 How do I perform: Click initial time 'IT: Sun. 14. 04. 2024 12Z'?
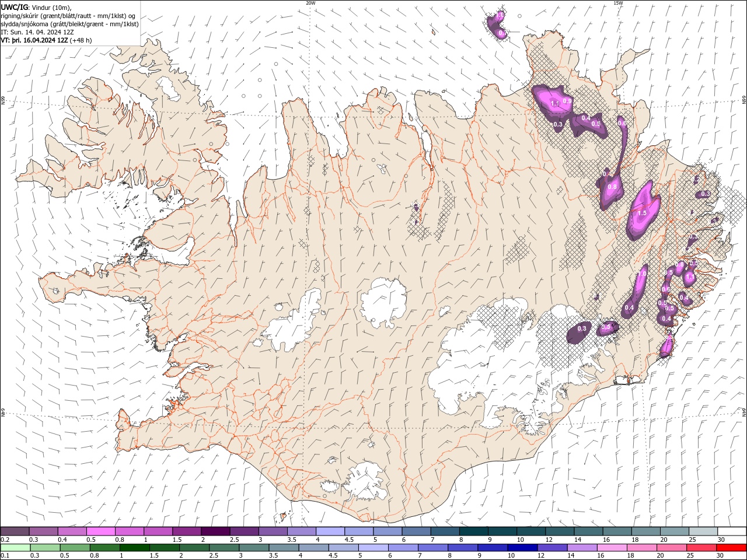click(37, 32)
